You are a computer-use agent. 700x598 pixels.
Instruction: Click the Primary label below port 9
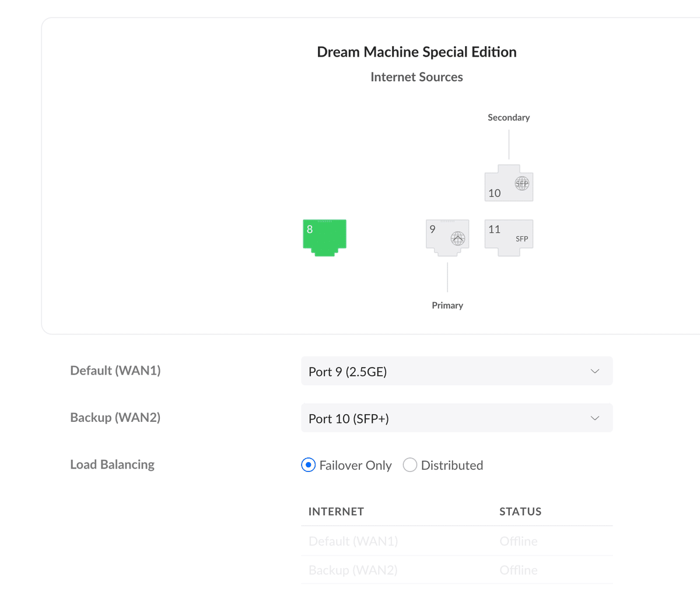click(x=447, y=305)
